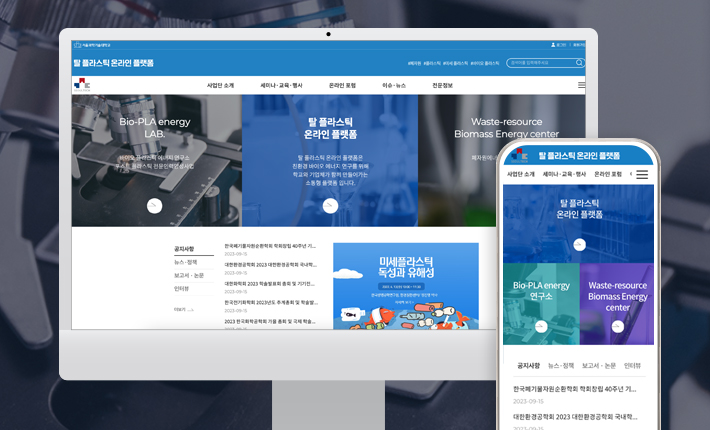Open the 이슈·뉴스 menu on the desktop

click(x=394, y=85)
